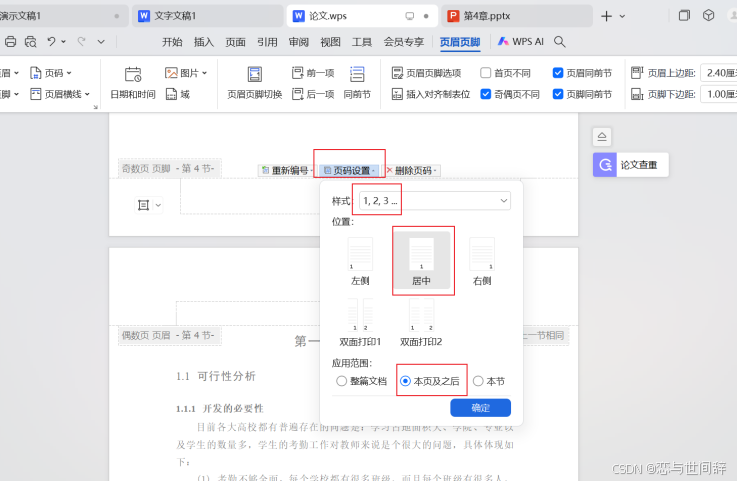Open the 图片 picture dropdown

[x=186, y=73]
